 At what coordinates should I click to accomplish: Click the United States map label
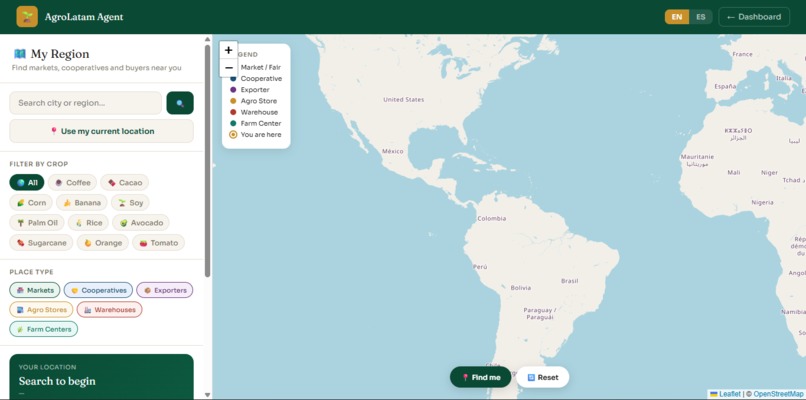(x=404, y=100)
